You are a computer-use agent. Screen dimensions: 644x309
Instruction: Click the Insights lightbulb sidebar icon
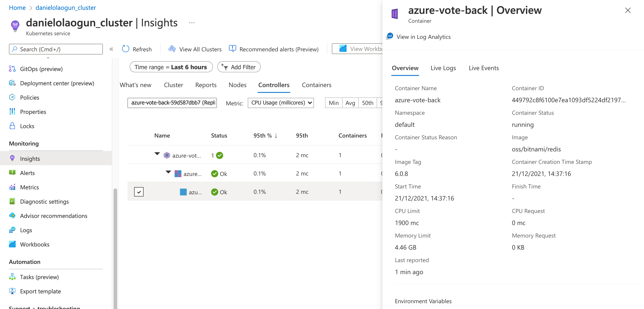12,158
